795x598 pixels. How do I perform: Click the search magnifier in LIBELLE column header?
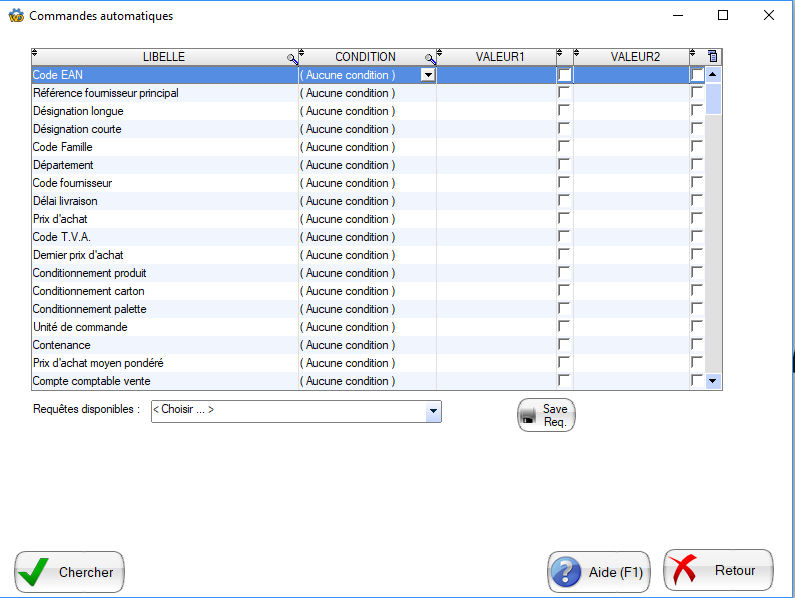pos(292,59)
